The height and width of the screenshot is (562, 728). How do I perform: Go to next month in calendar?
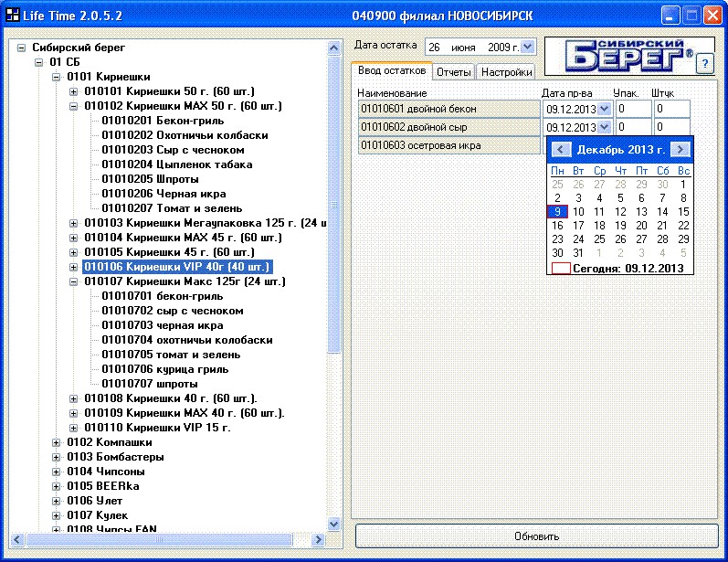pyautogui.click(x=681, y=150)
